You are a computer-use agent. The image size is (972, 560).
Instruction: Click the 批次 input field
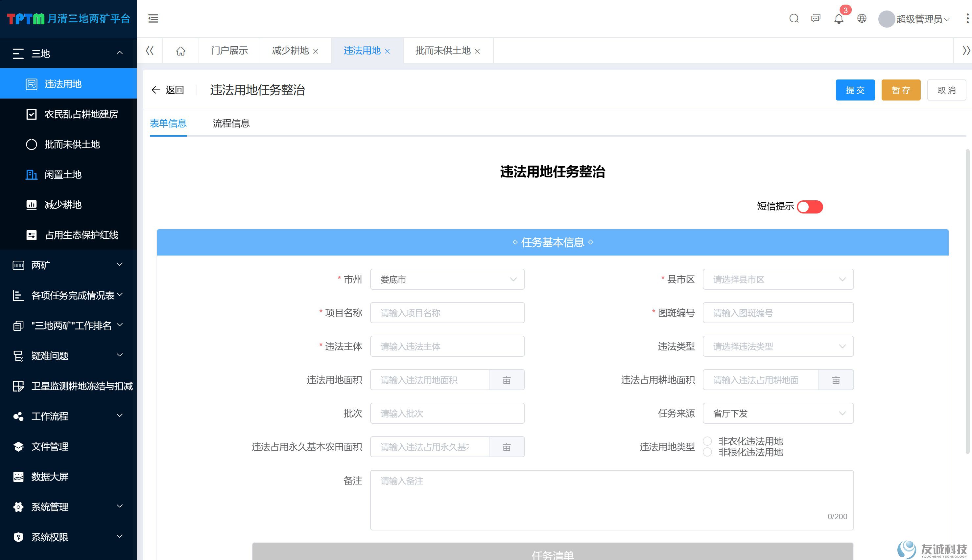point(447,414)
